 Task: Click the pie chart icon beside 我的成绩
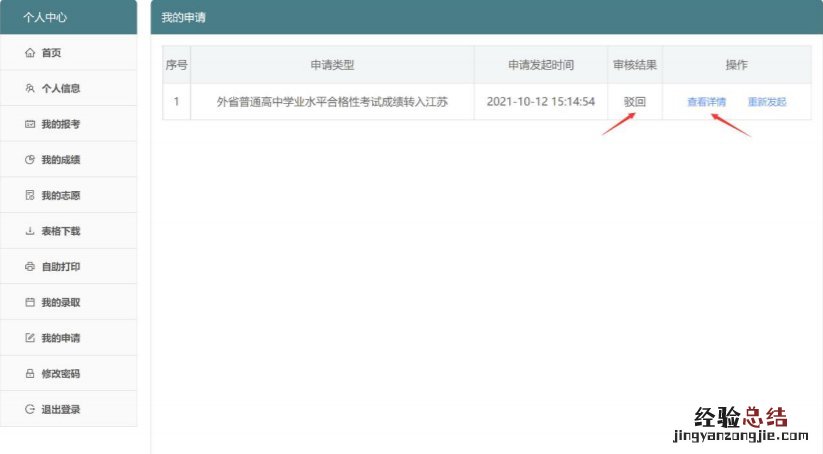point(30,160)
